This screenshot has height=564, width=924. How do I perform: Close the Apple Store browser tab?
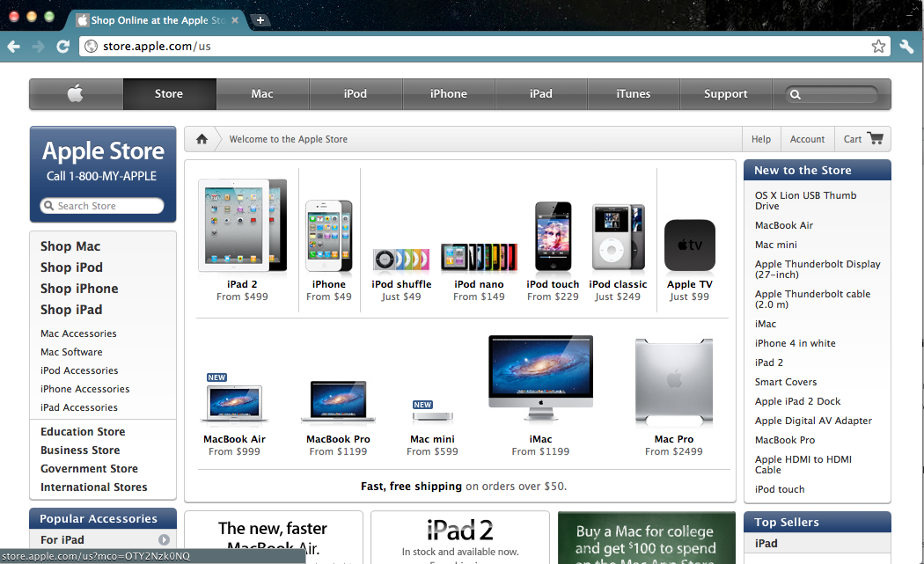point(235,20)
